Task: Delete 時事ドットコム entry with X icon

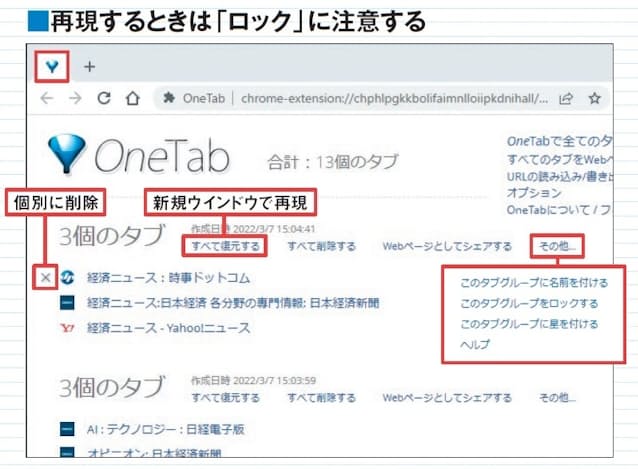Action: (46, 278)
